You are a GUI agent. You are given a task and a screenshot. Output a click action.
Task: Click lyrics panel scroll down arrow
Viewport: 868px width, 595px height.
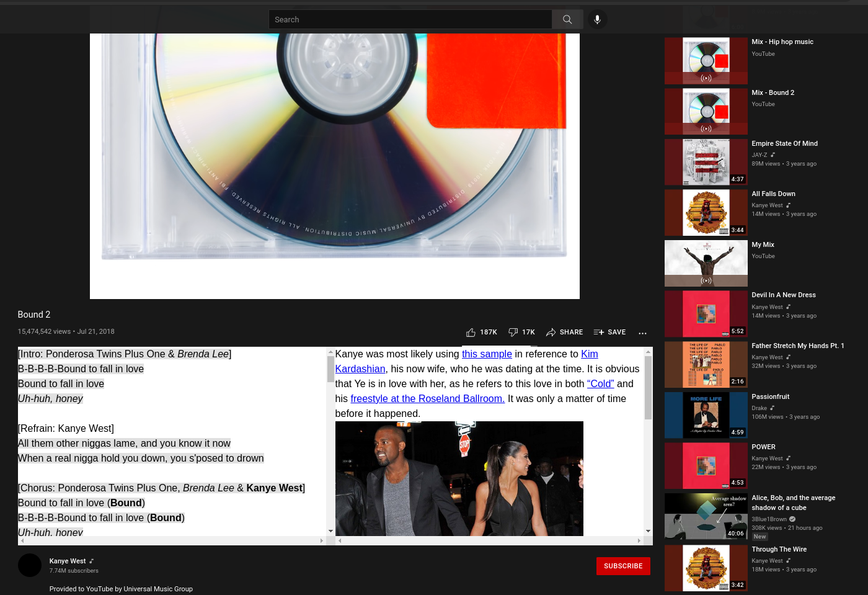point(330,531)
